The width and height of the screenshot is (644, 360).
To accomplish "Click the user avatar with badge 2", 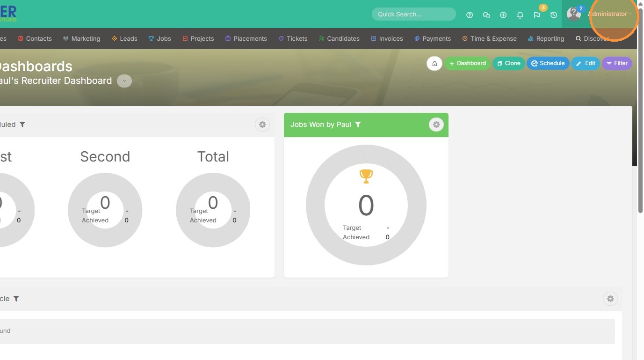I will (574, 14).
